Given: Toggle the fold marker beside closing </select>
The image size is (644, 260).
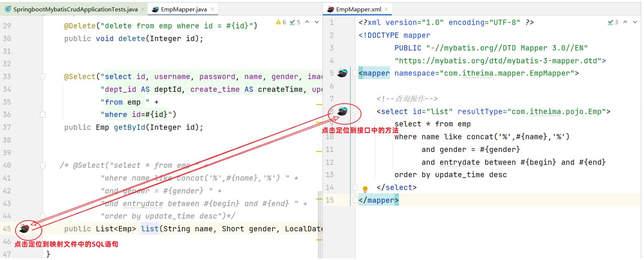Looking at the screenshot, I should coord(355,187).
